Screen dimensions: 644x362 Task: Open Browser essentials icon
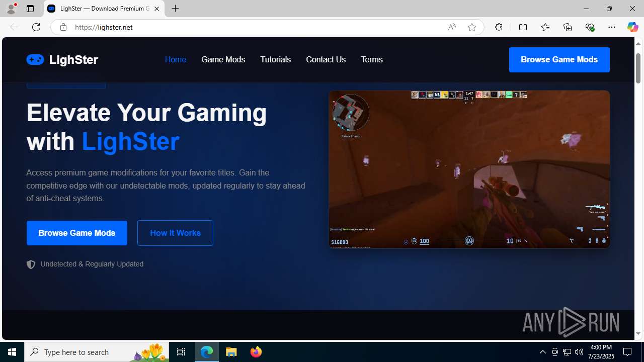(x=590, y=27)
